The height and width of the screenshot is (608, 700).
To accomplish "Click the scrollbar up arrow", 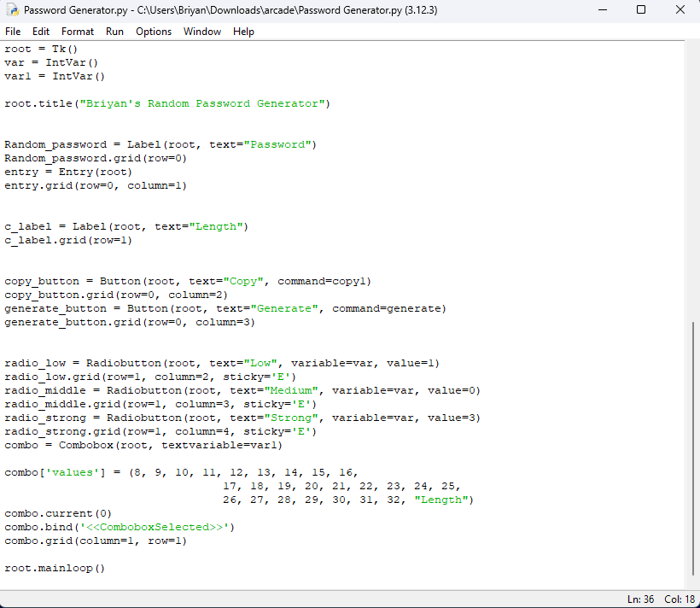I will (692, 48).
